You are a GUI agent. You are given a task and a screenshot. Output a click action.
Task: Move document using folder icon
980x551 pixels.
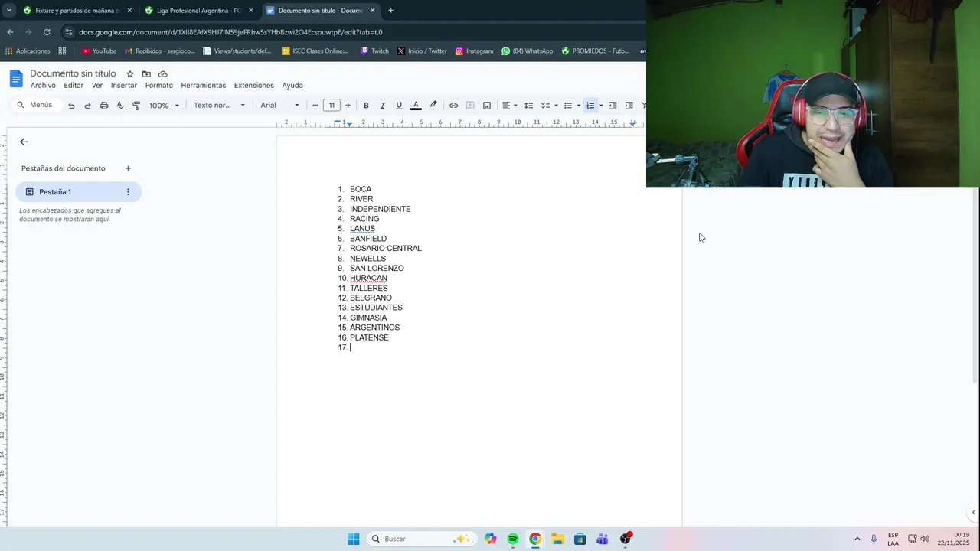(146, 74)
